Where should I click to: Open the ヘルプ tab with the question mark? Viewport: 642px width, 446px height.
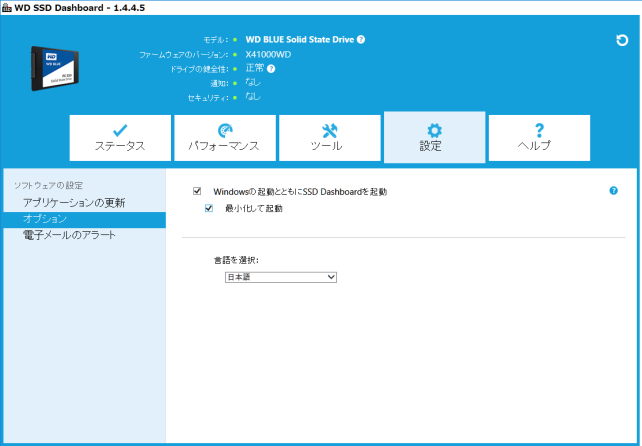[539, 137]
